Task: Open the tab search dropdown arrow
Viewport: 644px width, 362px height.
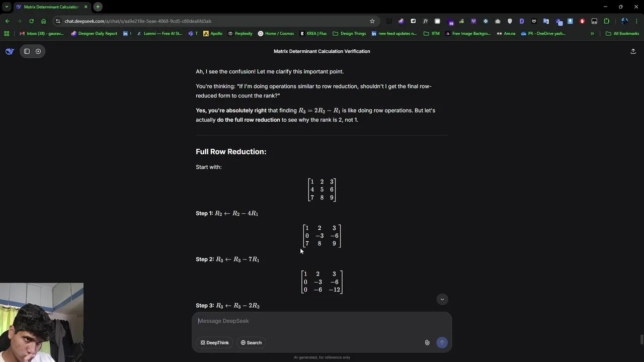Action: pos(7,7)
